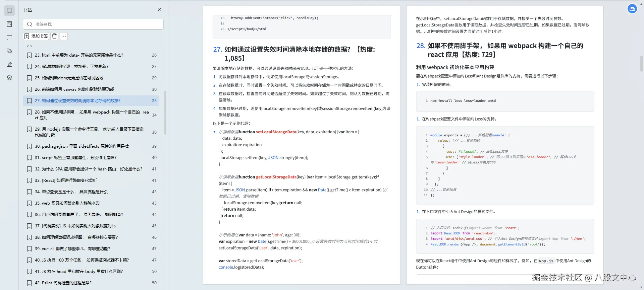Open the bookmarks panel icon in sidebar
The image size is (644, 290).
tap(9, 11)
